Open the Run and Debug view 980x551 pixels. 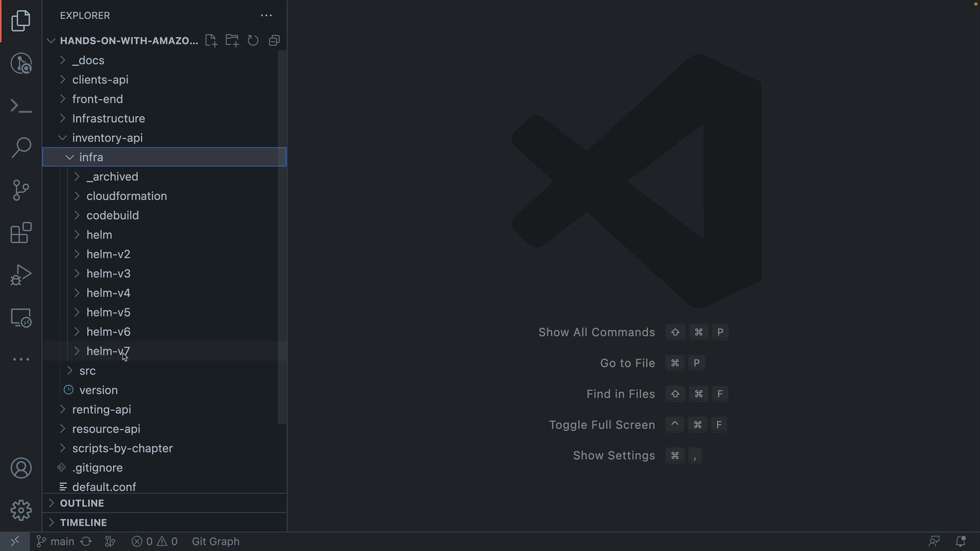pyautogui.click(x=21, y=275)
